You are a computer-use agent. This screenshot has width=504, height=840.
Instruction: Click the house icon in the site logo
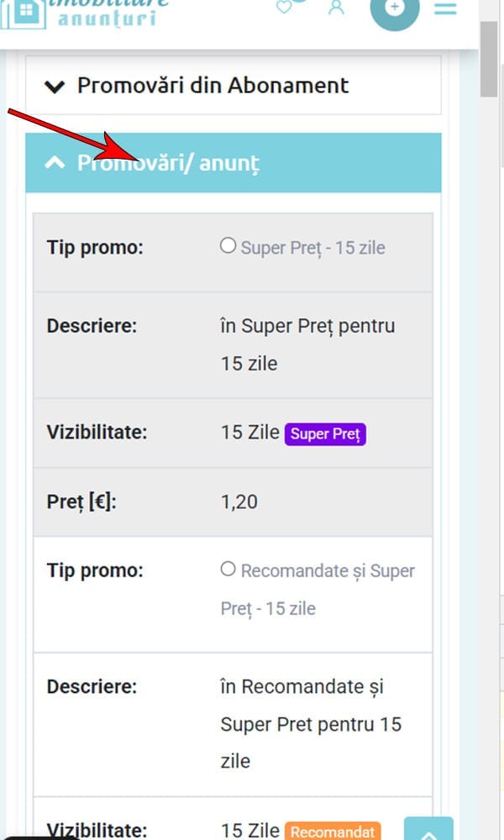tap(24, 14)
